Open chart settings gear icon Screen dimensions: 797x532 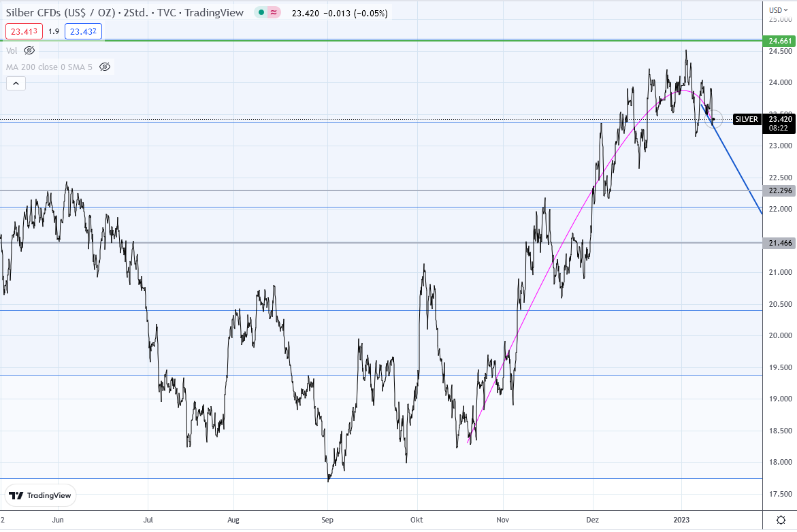click(781, 520)
